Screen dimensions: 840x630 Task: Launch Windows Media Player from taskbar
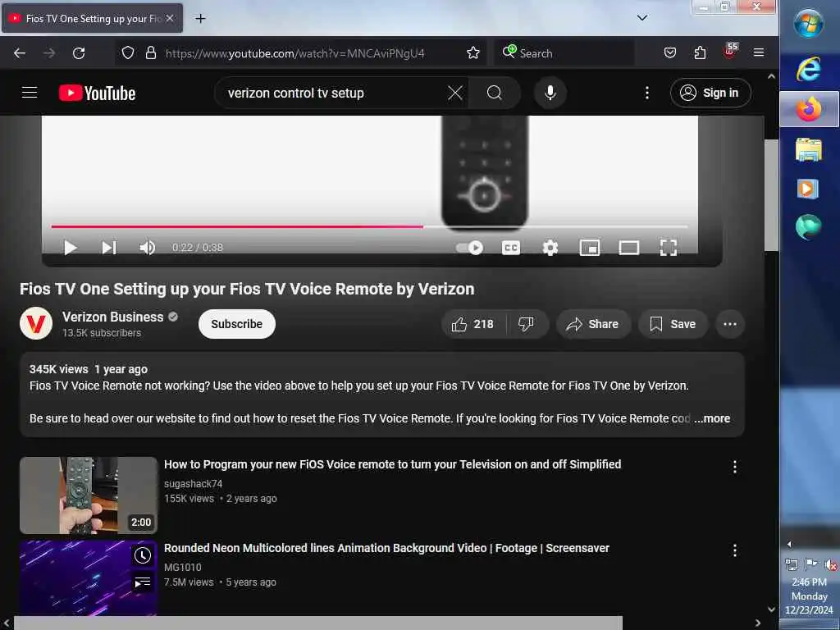tap(808, 189)
